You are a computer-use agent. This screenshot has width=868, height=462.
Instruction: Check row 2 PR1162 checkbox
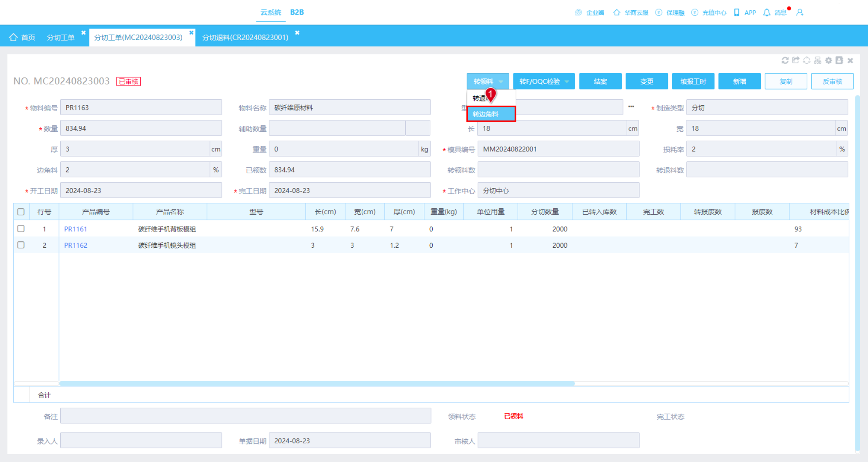pos(21,245)
